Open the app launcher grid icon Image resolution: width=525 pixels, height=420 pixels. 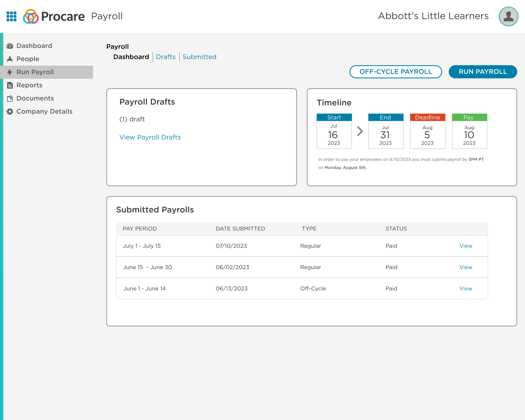(x=11, y=16)
